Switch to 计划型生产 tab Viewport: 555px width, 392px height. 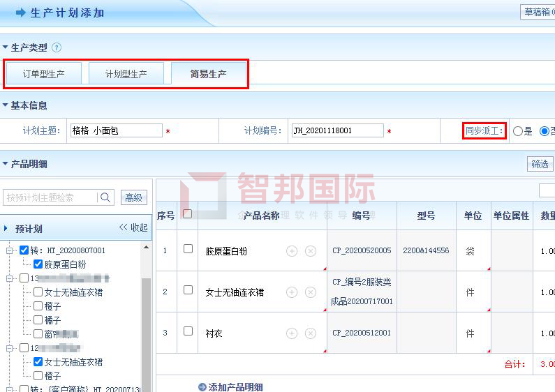point(126,74)
